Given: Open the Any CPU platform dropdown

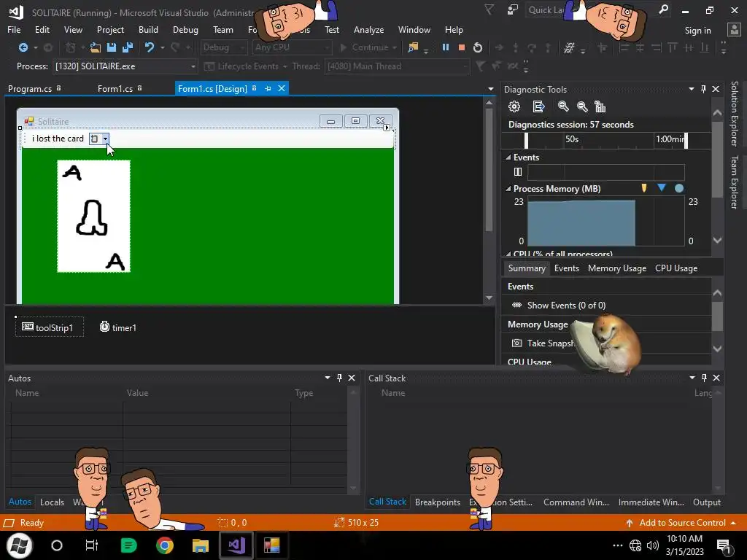Looking at the screenshot, I should (327, 47).
